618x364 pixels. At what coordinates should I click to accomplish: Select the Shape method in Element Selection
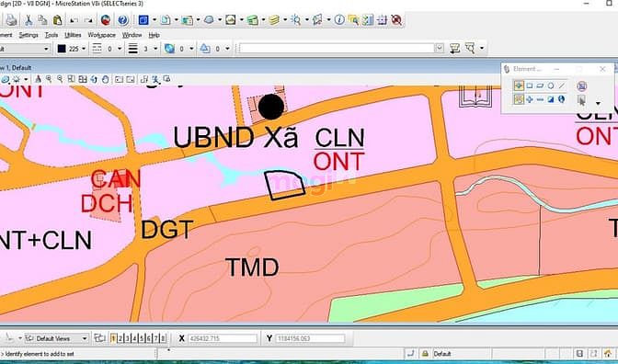pos(540,85)
